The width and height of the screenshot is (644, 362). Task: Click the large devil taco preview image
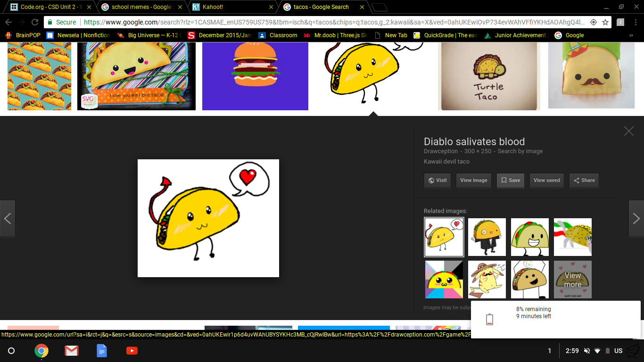click(208, 218)
